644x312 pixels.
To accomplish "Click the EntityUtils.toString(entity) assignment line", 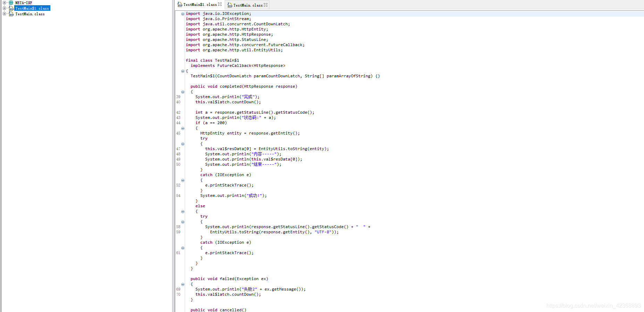I will [x=267, y=149].
